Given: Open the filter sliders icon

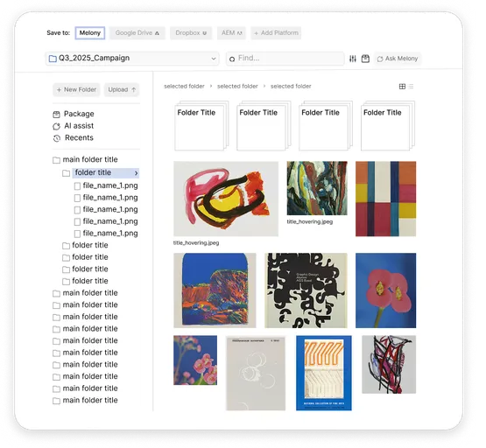Looking at the screenshot, I should [352, 59].
